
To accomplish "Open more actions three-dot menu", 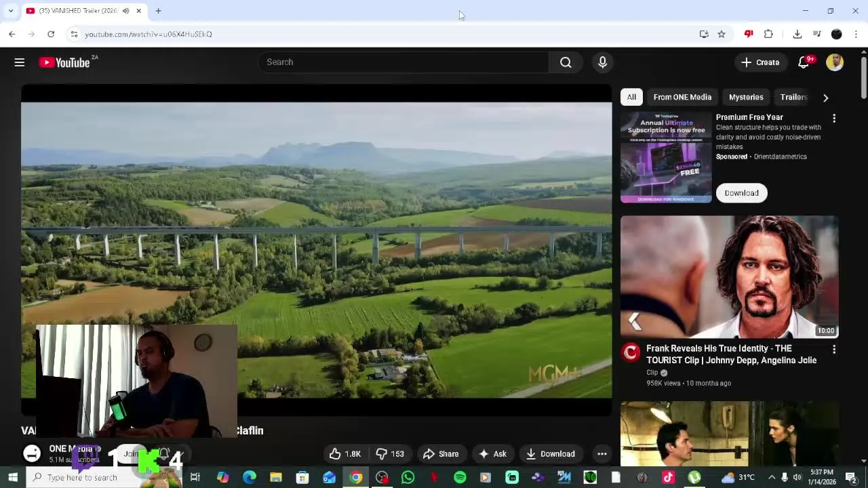I will tap(601, 454).
